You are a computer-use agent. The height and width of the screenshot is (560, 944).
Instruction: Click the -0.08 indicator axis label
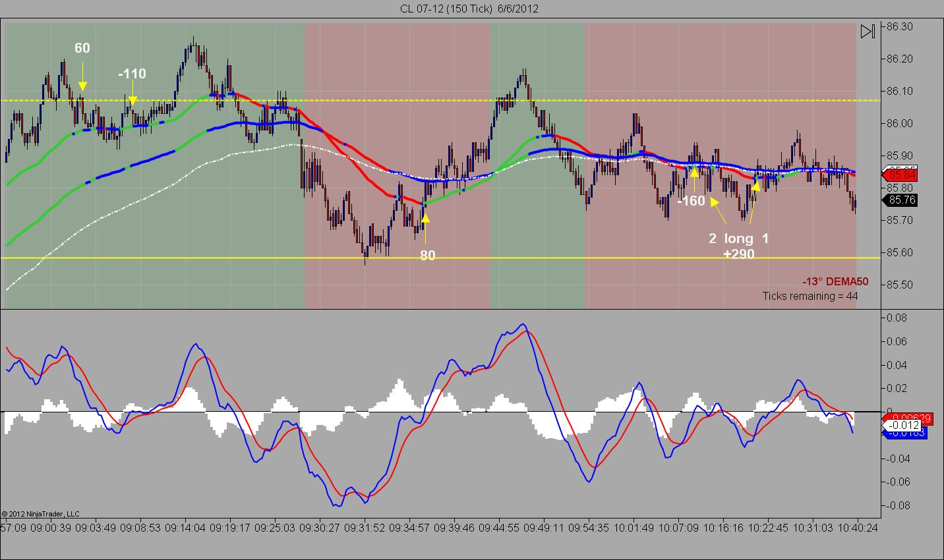point(897,505)
